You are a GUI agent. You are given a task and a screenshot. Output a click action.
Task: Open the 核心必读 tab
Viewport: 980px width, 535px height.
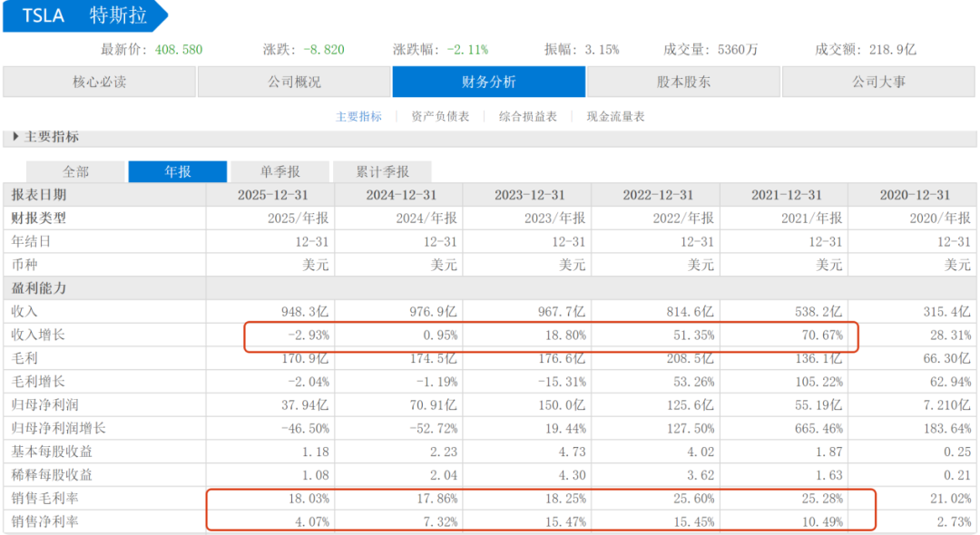99,82
